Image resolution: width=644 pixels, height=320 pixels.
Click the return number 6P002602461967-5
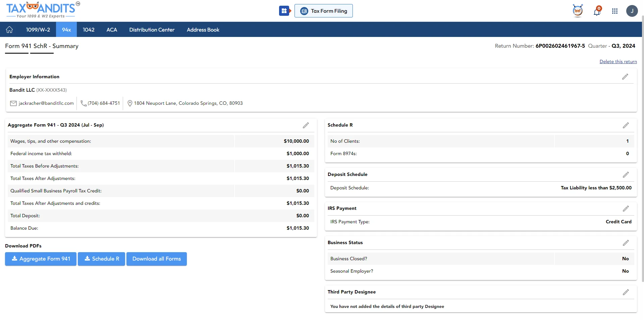[560, 46]
